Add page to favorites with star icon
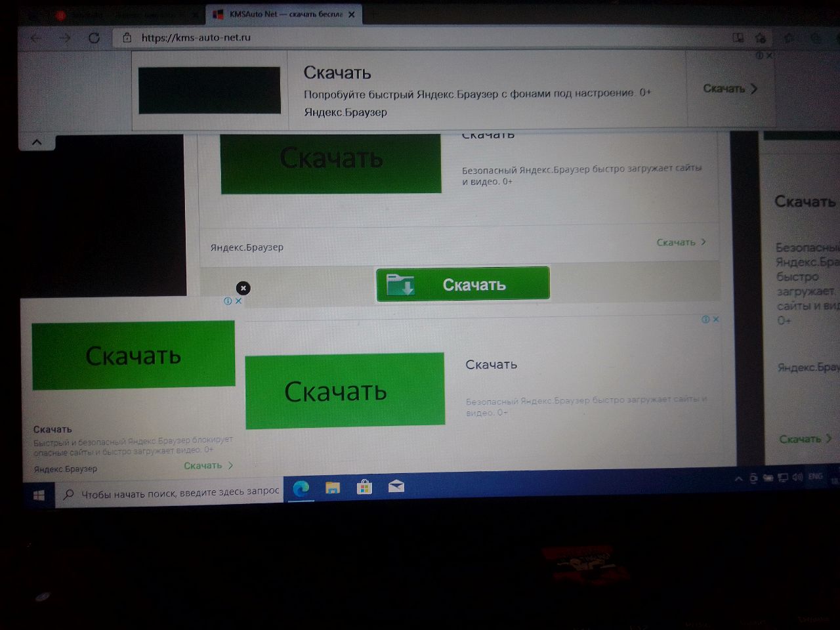840x630 pixels. tap(761, 38)
